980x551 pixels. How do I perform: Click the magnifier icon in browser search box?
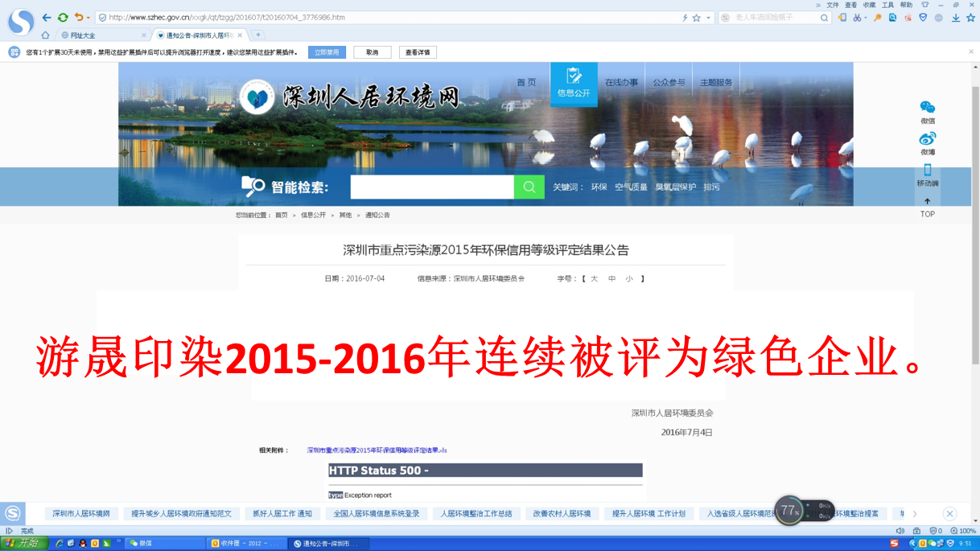coord(825,17)
